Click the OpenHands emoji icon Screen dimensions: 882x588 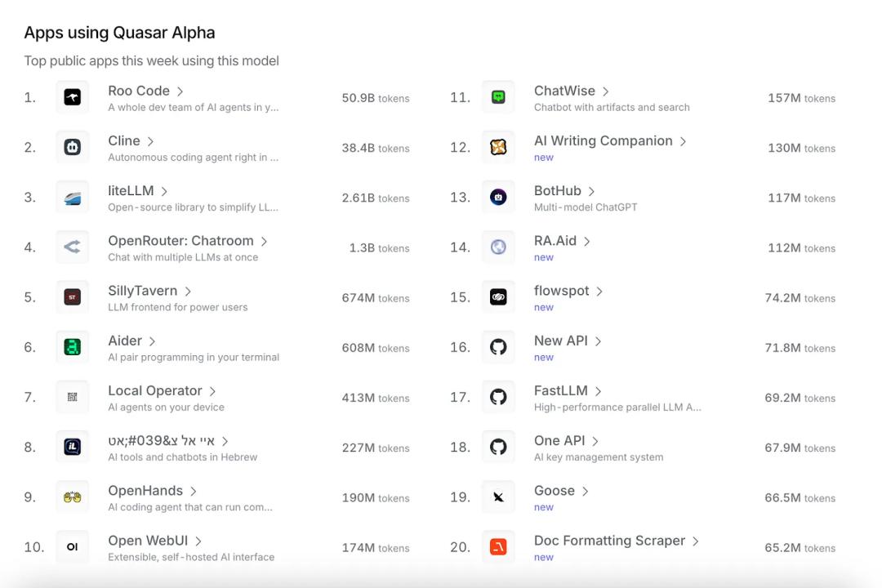pos(73,497)
